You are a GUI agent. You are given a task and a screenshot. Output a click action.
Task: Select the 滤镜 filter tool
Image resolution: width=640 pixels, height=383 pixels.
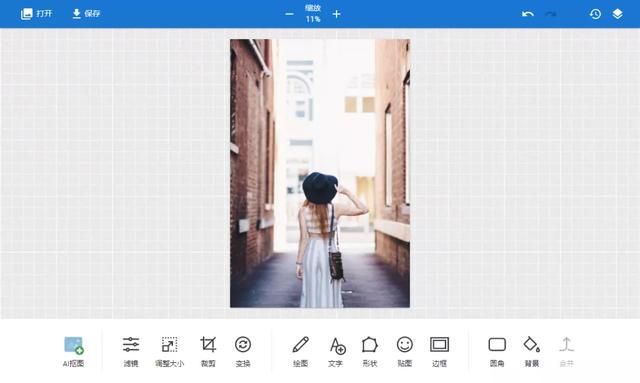click(131, 351)
